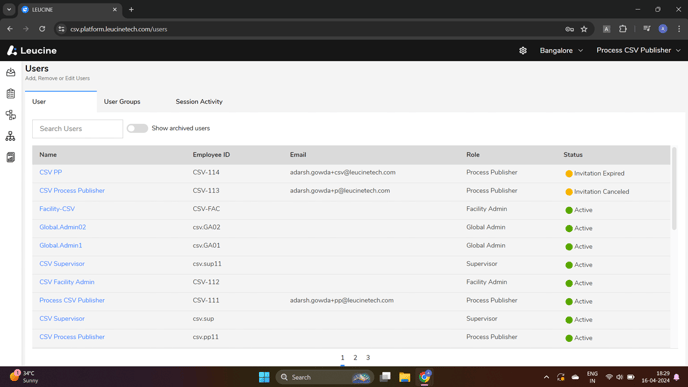
Task: Open the checklist clipboard sidebar icon
Action: click(x=11, y=93)
